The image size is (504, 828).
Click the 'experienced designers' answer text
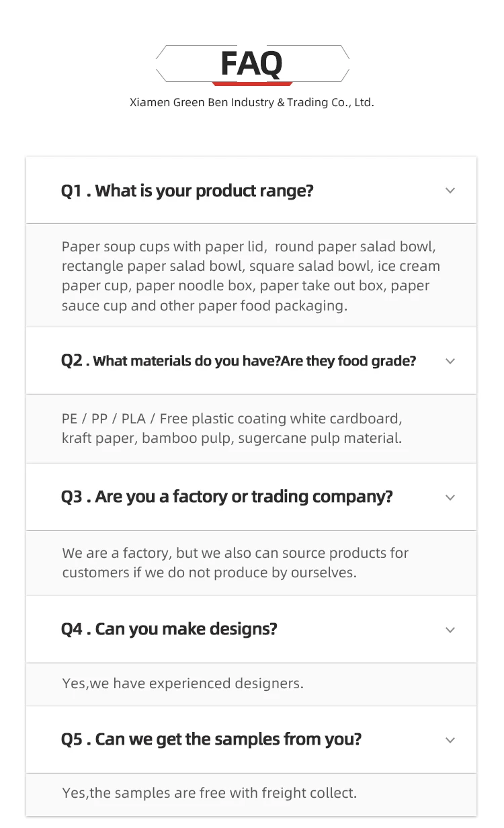click(183, 684)
